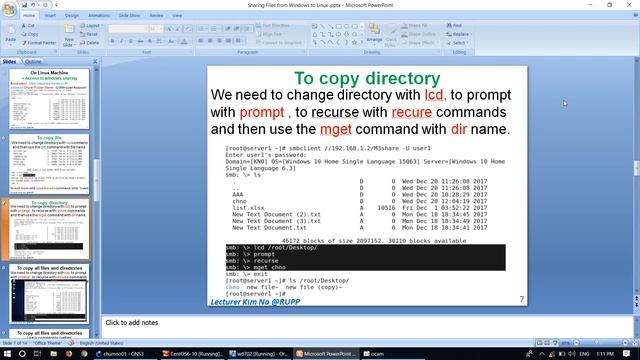Open the Office button menu
This screenshot has width=640, height=360.
click(9, 9)
